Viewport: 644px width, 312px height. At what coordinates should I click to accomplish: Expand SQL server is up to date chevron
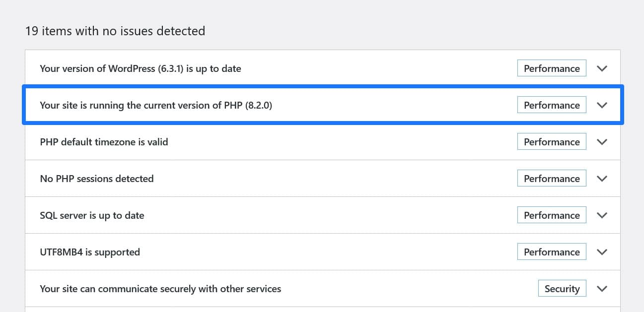coord(602,215)
